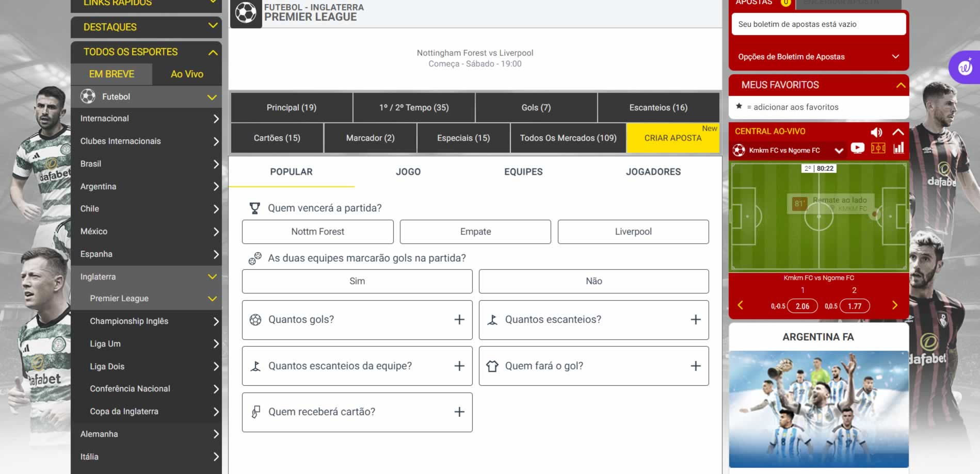Click the corner flag icon in escanteios da equipe
Image resolution: width=980 pixels, height=474 pixels.
tap(255, 366)
